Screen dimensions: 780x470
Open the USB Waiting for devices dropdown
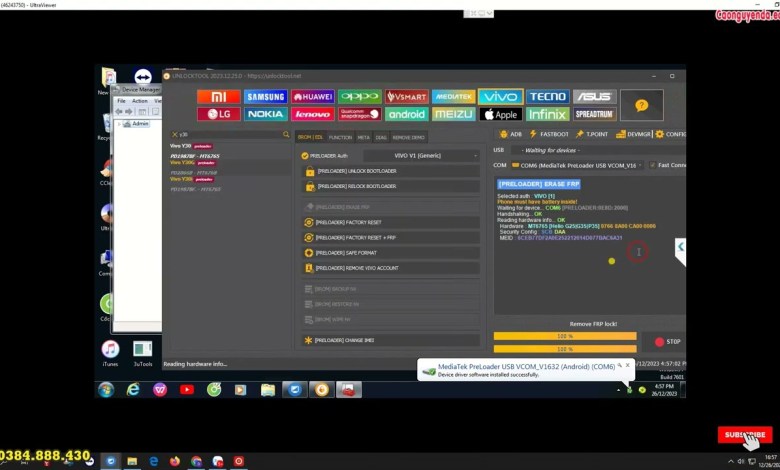pyautogui.click(x=598, y=150)
